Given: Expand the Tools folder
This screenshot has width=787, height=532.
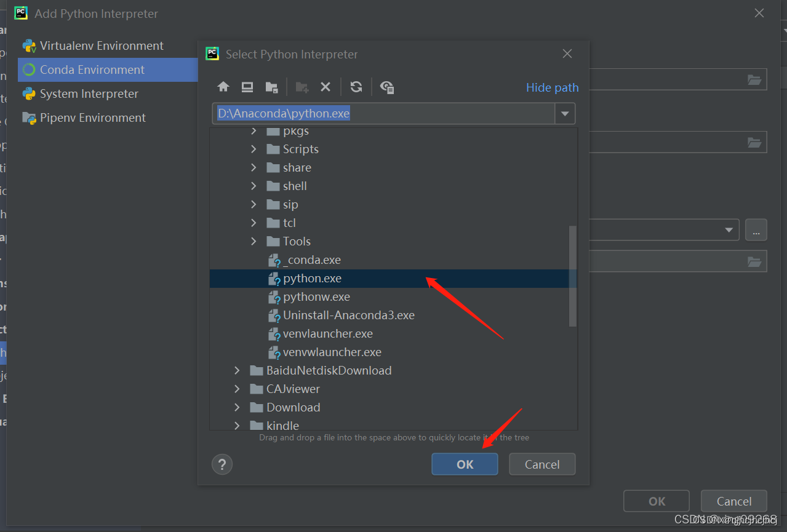Looking at the screenshot, I should [x=254, y=241].
